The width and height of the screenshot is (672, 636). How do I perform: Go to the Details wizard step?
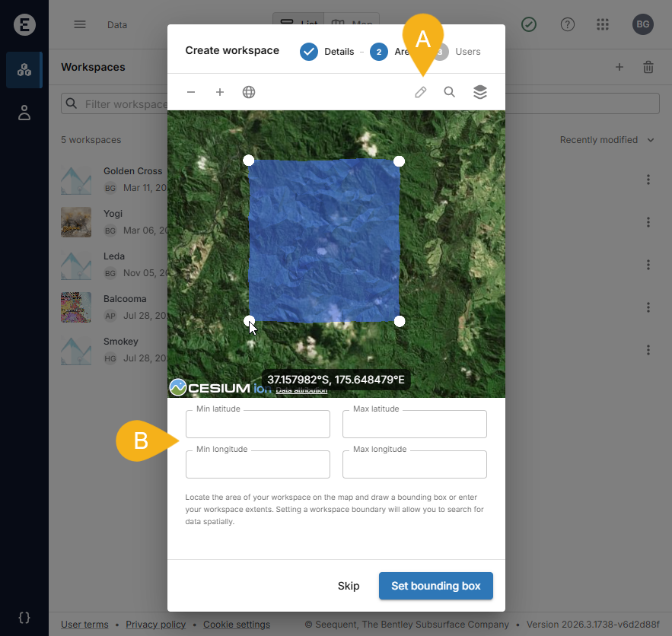(327, 52)
